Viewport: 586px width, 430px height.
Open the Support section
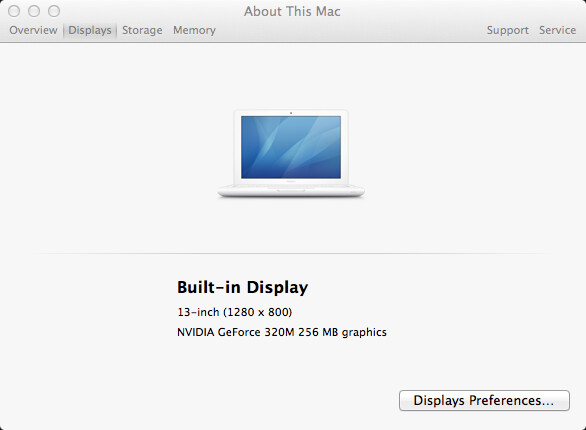[x=508, y=30]
